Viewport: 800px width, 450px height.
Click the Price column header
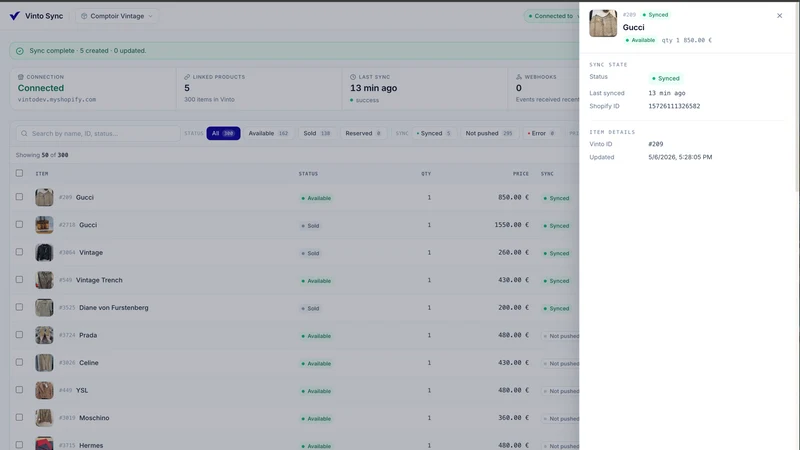click(521, 174)
